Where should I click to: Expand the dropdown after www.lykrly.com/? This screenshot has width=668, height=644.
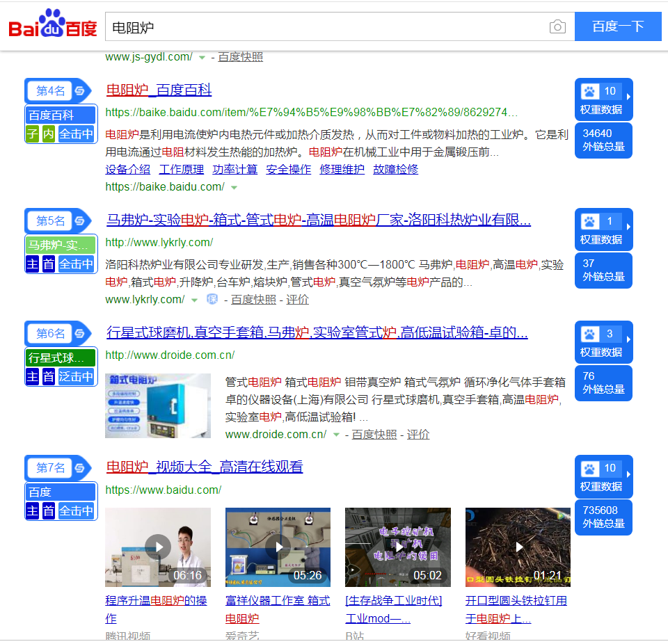[x=194, y=300]
